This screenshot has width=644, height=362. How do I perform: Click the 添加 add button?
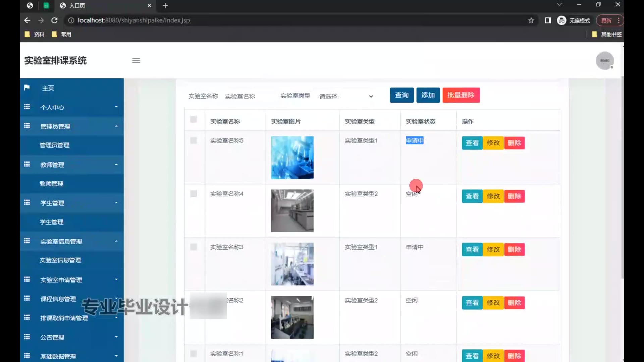click(x=428, y=95)
